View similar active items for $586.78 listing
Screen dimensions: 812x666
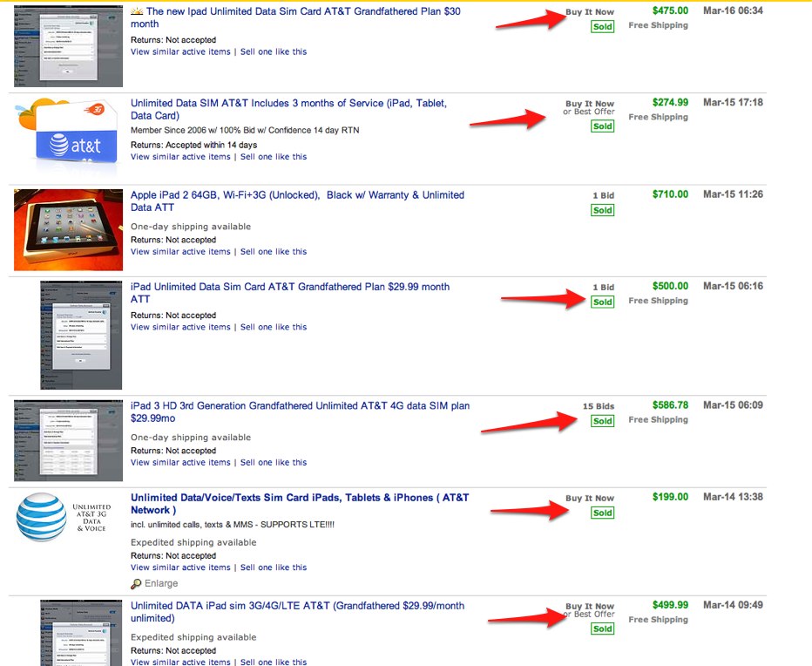(x=180, y=462)
